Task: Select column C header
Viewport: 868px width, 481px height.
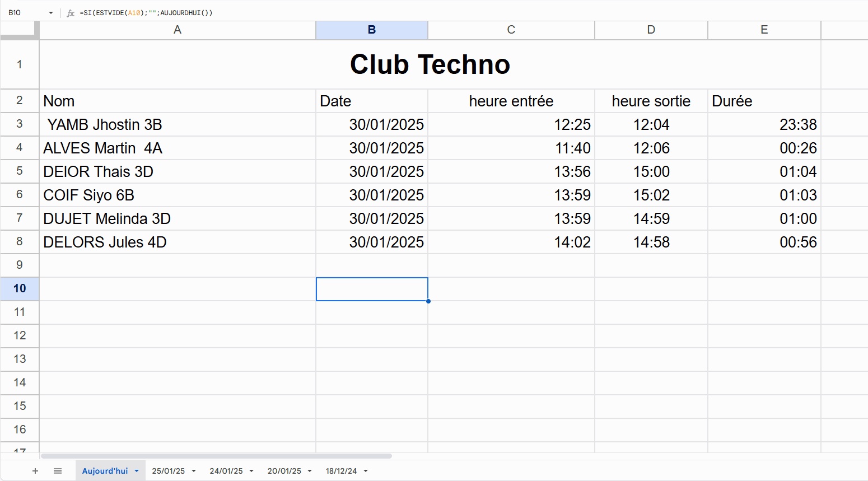Action: [511, 30]
